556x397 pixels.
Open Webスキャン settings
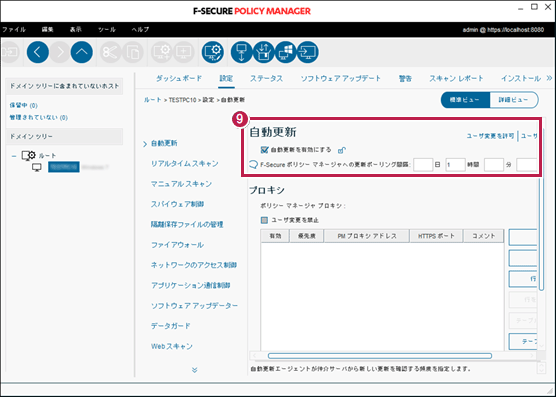click(172, 346)
